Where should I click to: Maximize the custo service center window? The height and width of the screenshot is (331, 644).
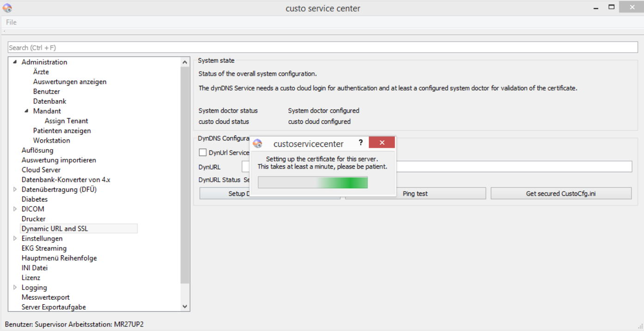[612, 6]
